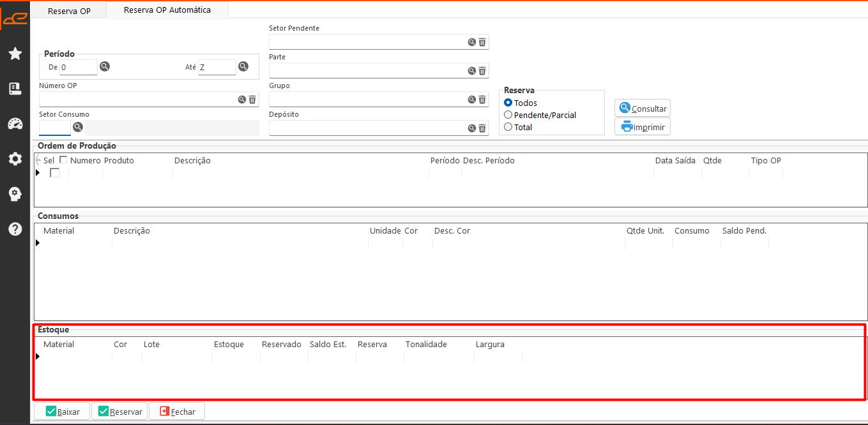This screenshot has width=868, height=425.
Task: Focus the Grupo input field
Action: click(368, 100)
